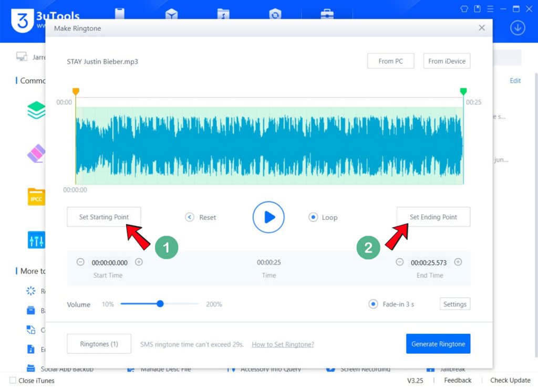The height and width of the screenshot is (392, 538).
Task: Decrease the Start Time with minus icon
Action: click(x=80, y=262)
